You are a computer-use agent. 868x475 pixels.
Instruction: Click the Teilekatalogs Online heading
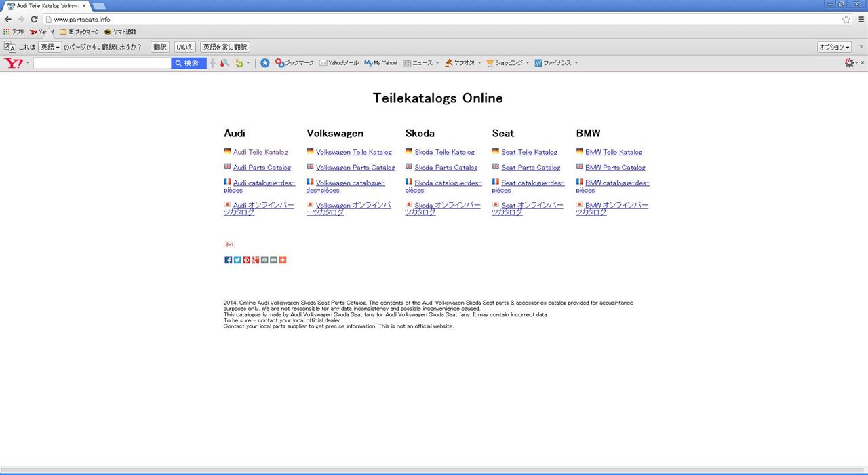438,98
